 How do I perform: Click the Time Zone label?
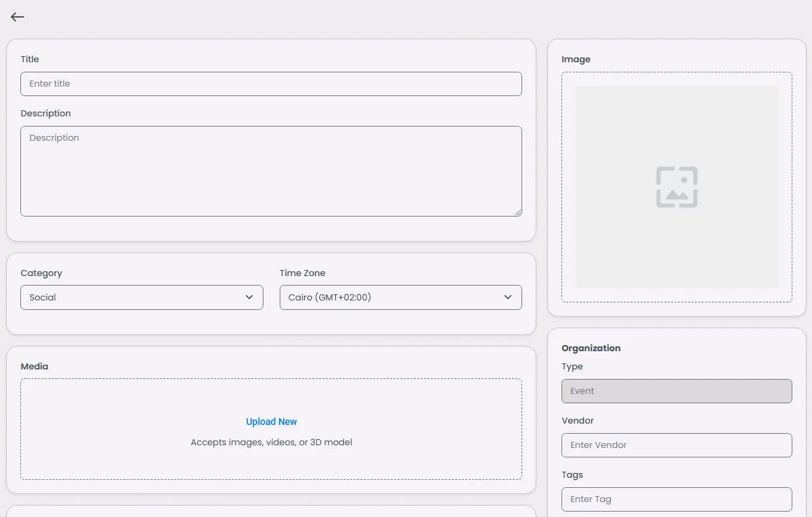coord(302,273)
